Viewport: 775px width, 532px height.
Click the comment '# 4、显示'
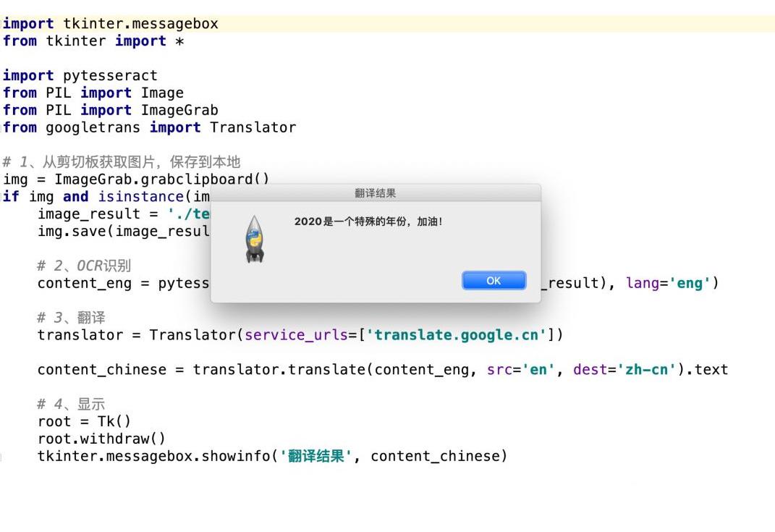click(71, 404)
